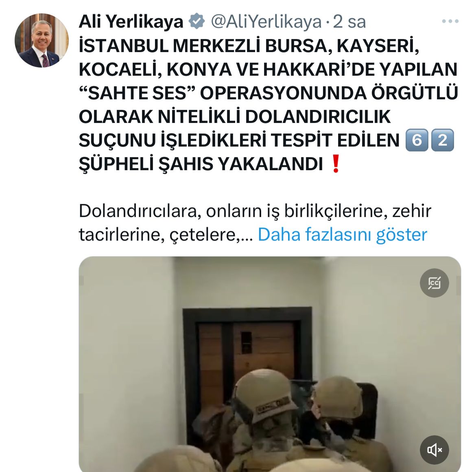Click "Daha fazlasını göster" to expand tweet

pos(343,234)
